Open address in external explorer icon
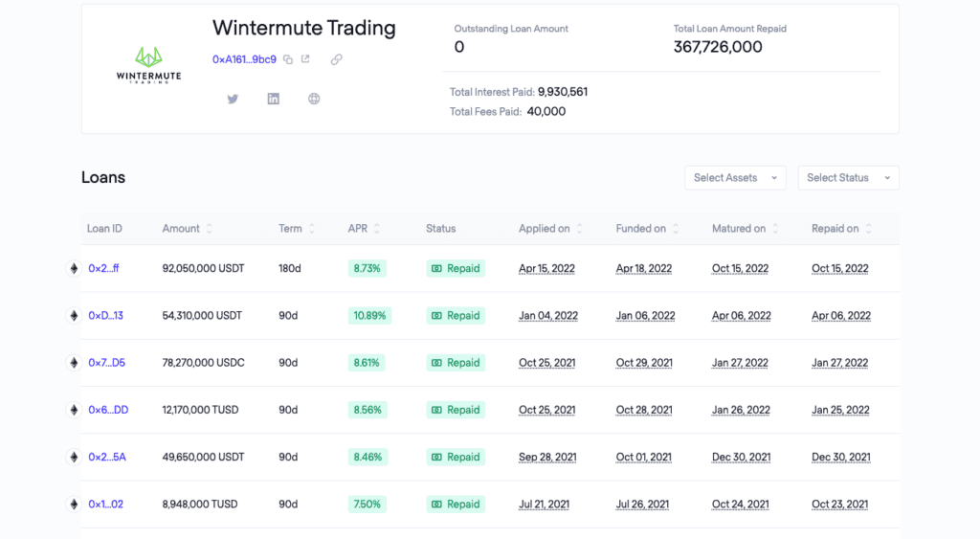The width and height of the screenshot is (980, 539). pyautogui.click(x=305, y=58)
